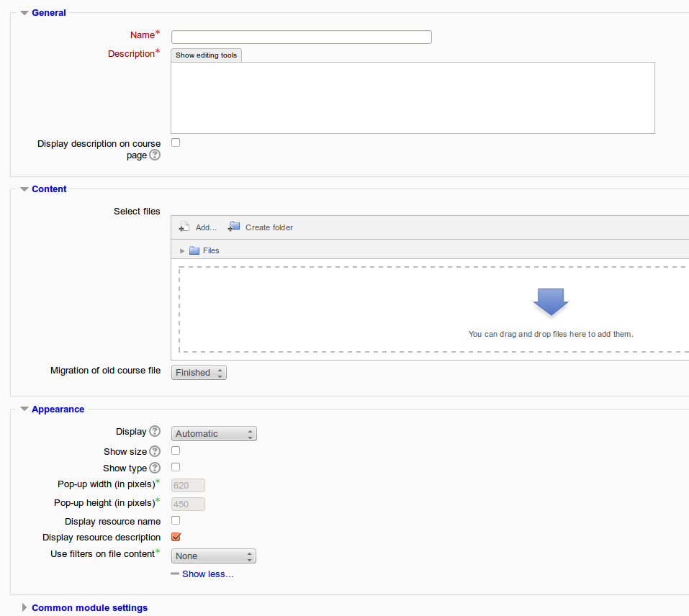This screenshot has width=689, height=616.
Task: Focus the Name input field
Action: coord(302,37)
